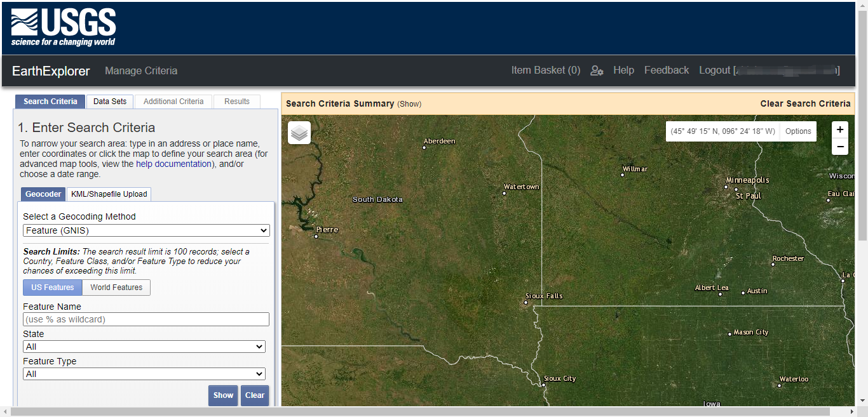Click the Sioux City label on map
868x417 pixels.
pos(560,379)
